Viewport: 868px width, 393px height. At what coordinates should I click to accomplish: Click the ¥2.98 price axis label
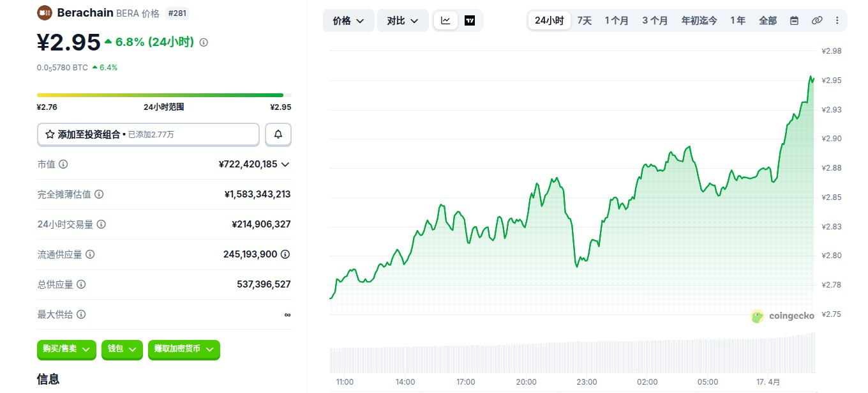pos(831,51)
